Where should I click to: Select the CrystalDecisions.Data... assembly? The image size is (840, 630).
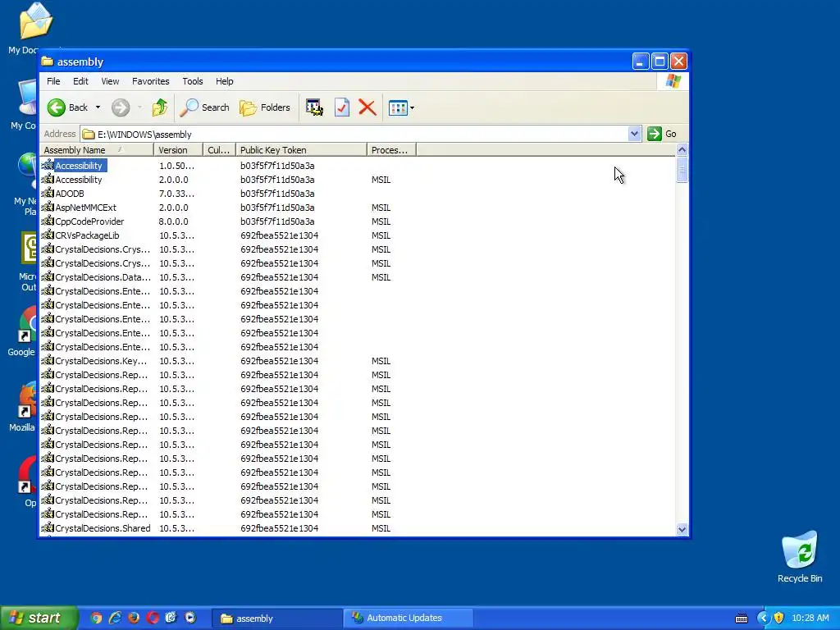(x=103, y=277)
